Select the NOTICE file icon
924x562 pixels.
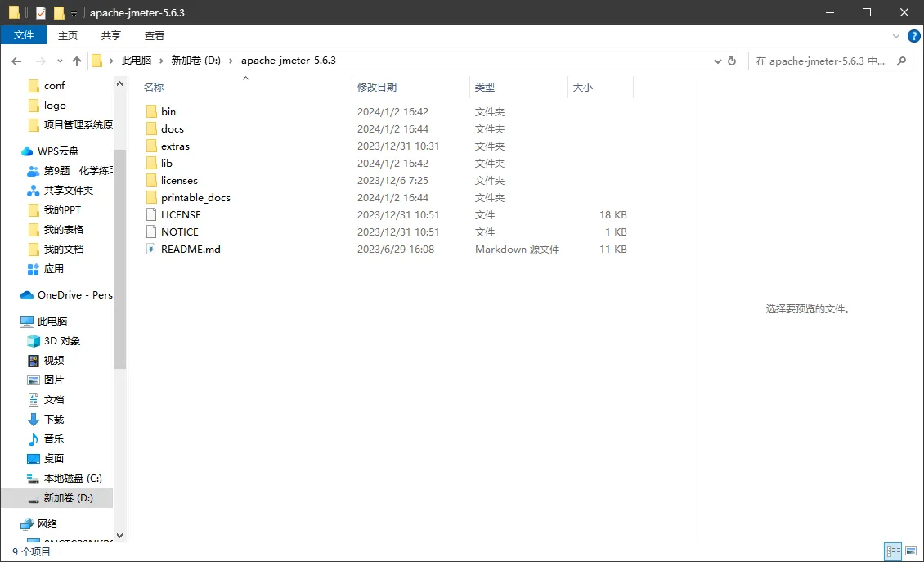tap(151, 232)
